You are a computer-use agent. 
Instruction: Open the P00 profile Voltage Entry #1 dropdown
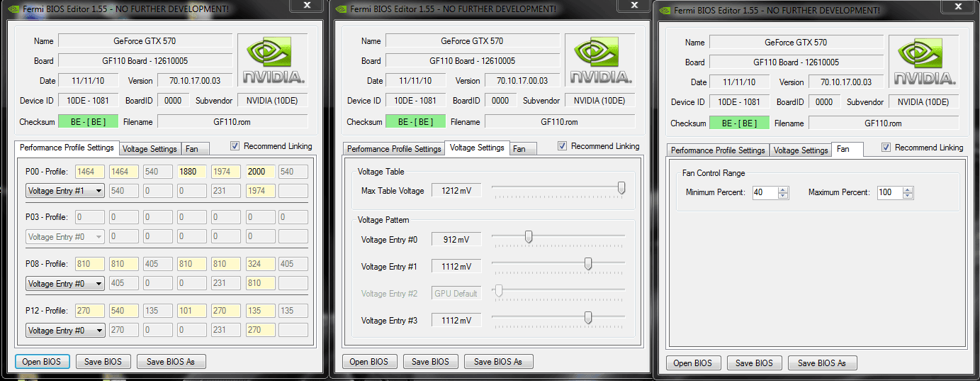pos(65,191)
